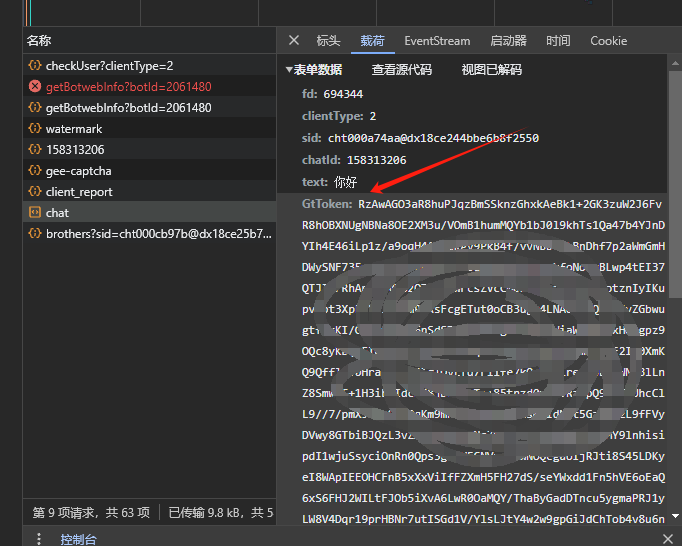Switch to the 时间 timing tab

[558, 41]
